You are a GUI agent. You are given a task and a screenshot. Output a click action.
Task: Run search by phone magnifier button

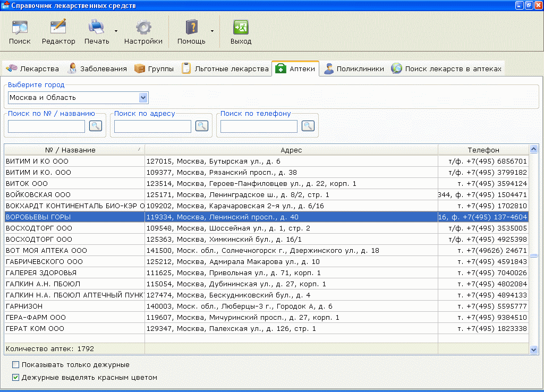[308, 126]
